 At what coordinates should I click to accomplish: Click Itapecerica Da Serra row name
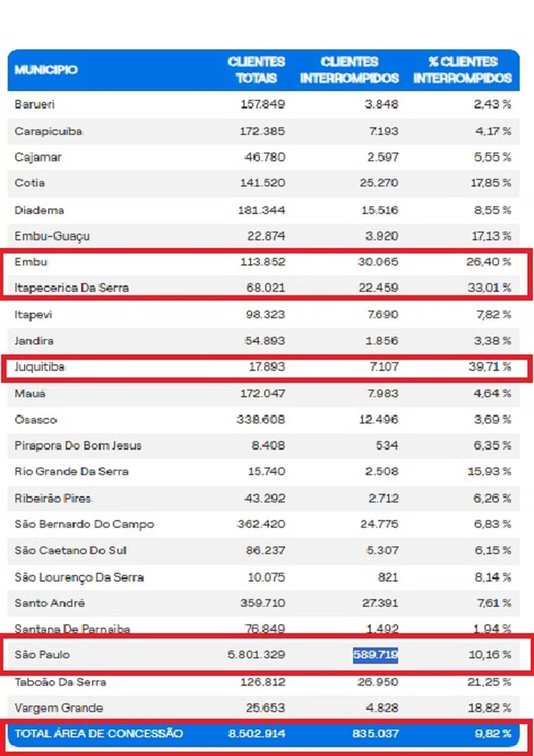[x=72, y=287]
